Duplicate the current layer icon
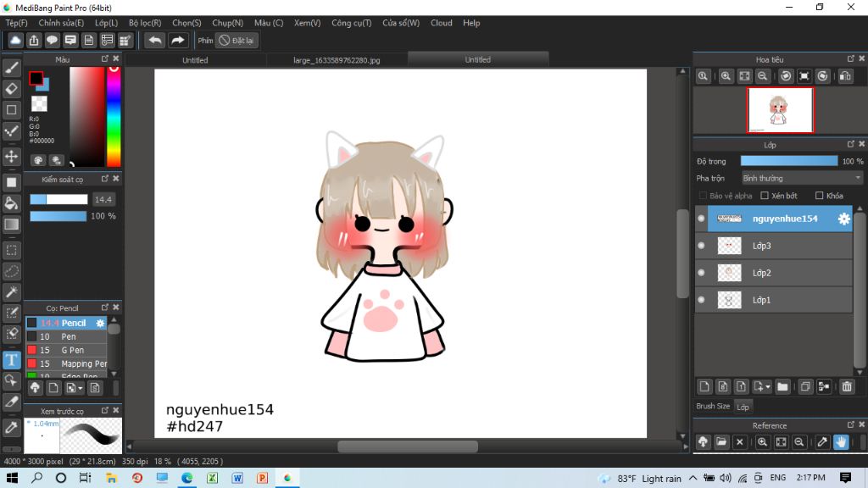The height and width of the screenshot is (488, 868). click(x=805, y=386)
